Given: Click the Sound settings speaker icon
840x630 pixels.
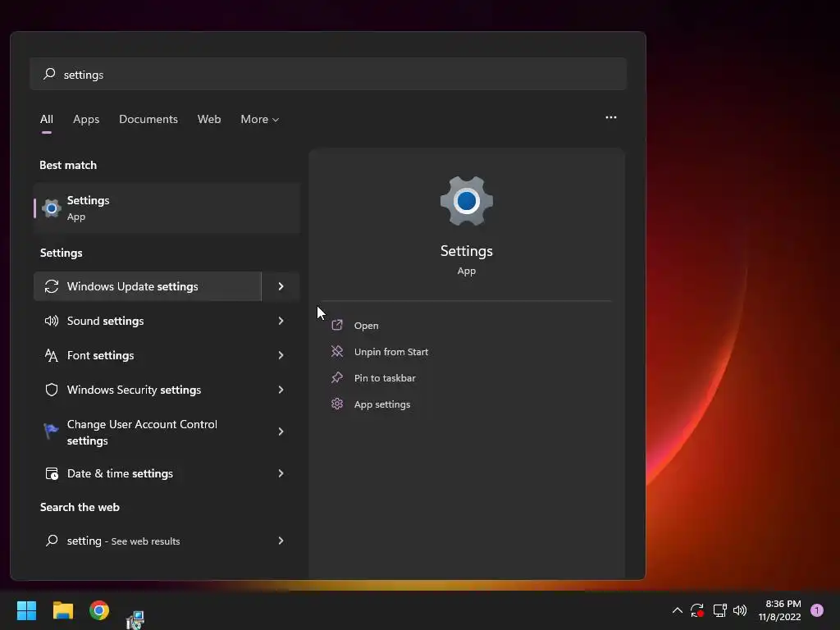Looking at the screenshot, I should point(52,321).
